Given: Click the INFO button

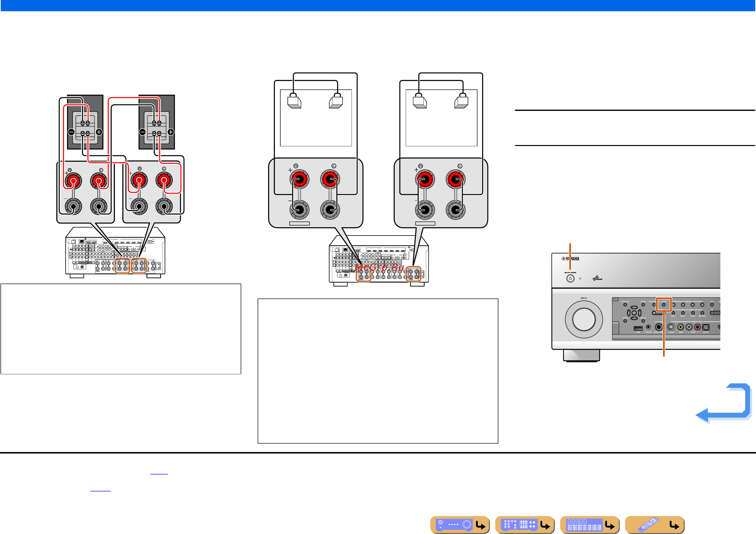Looking at the screenshot, I should (712, 305).
